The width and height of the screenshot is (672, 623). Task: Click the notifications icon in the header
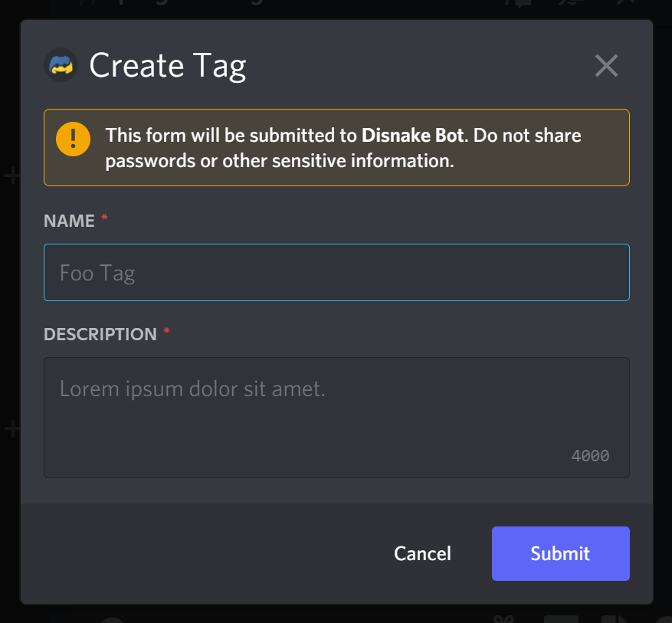pos(572,4)
